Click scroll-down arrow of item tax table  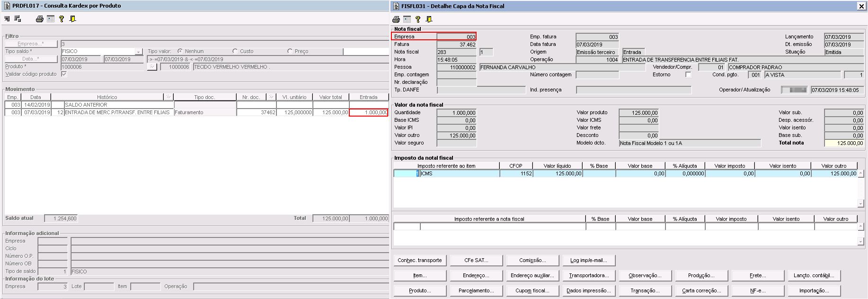[x=860, y=204]
